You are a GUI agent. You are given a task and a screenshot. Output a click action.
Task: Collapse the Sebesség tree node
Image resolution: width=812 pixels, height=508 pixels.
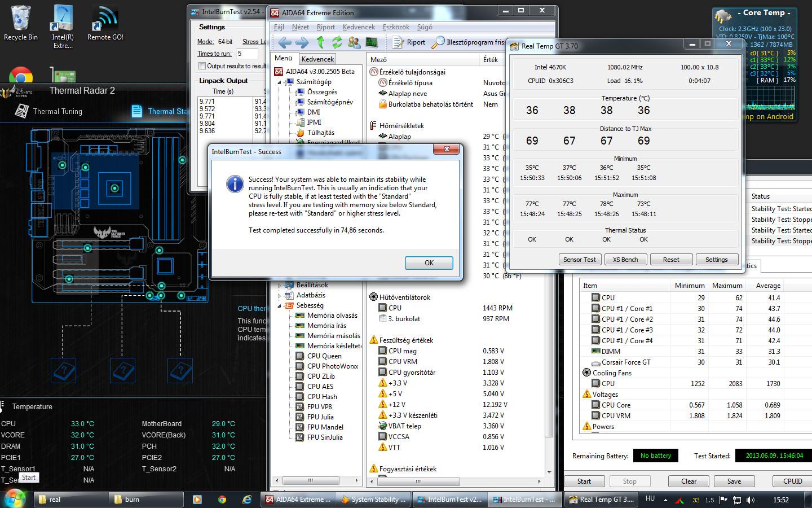click(x=279, y=305)
